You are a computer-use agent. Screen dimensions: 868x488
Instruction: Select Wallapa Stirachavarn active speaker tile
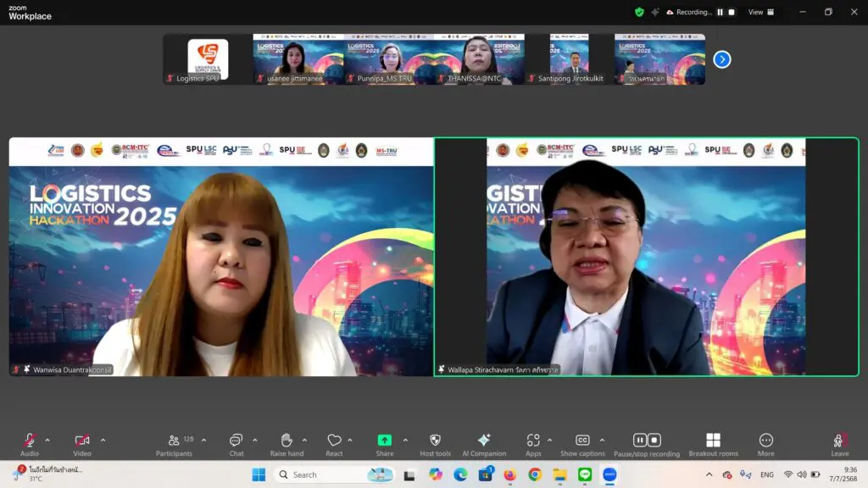pos(647,257)
